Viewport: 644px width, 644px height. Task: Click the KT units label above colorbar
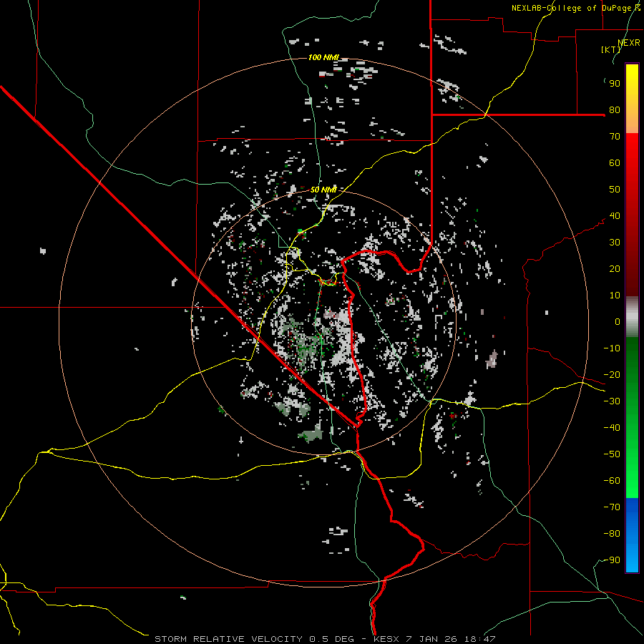point(611,49)
